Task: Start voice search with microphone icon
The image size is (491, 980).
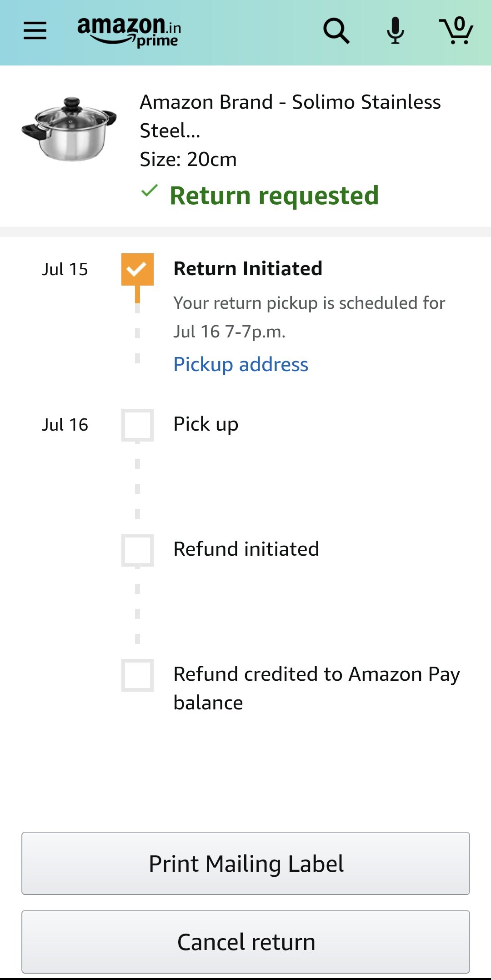Action: (396, 30)
